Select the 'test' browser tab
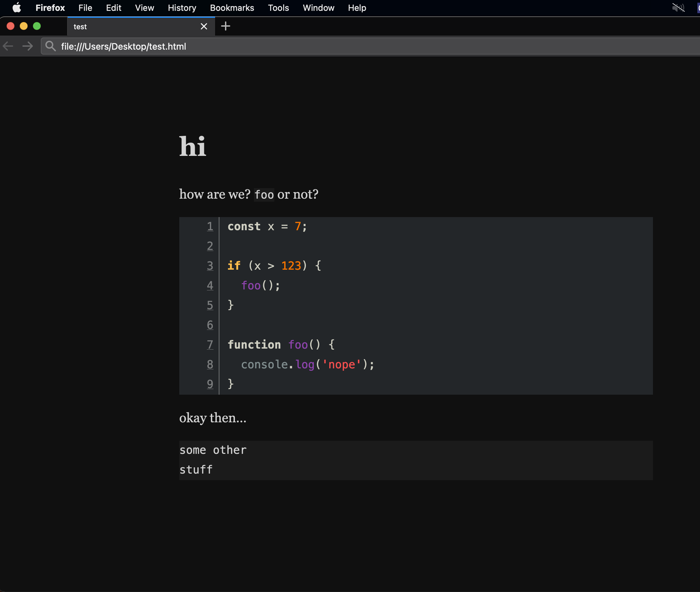700x592 pixels. (x=141, y=27)
